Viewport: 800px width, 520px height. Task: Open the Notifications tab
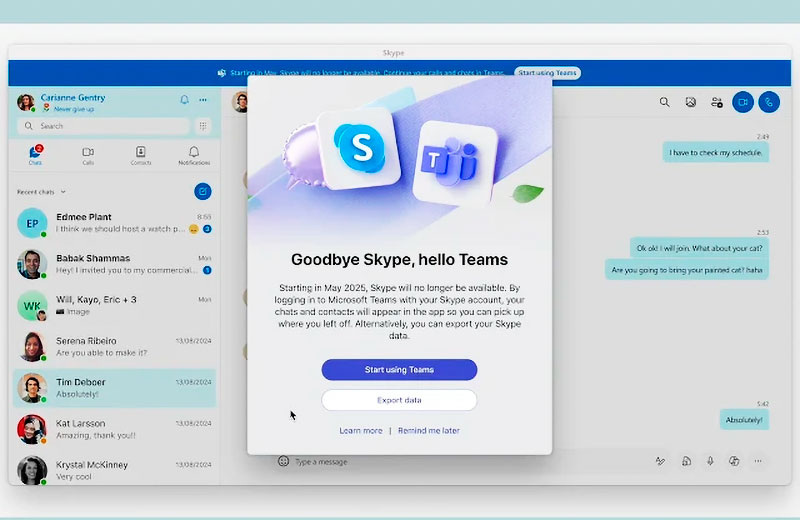tap(194, 155)
